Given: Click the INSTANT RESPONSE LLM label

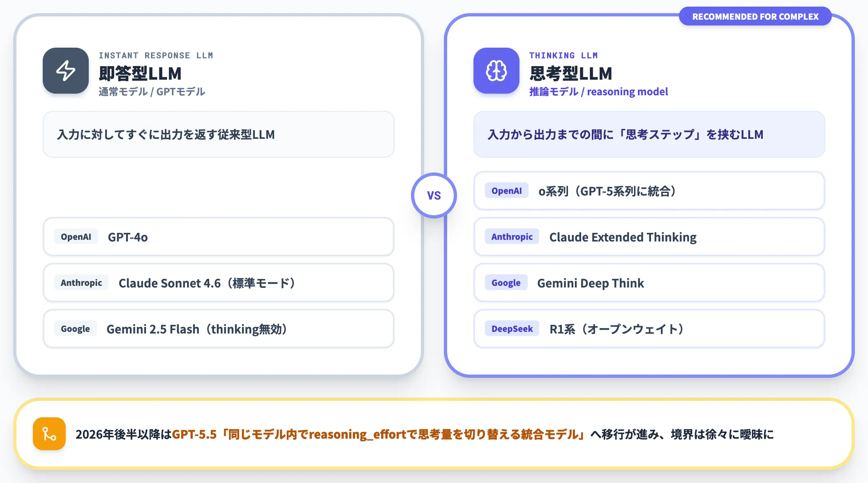Looking at the screenshot, I should 156,55.
